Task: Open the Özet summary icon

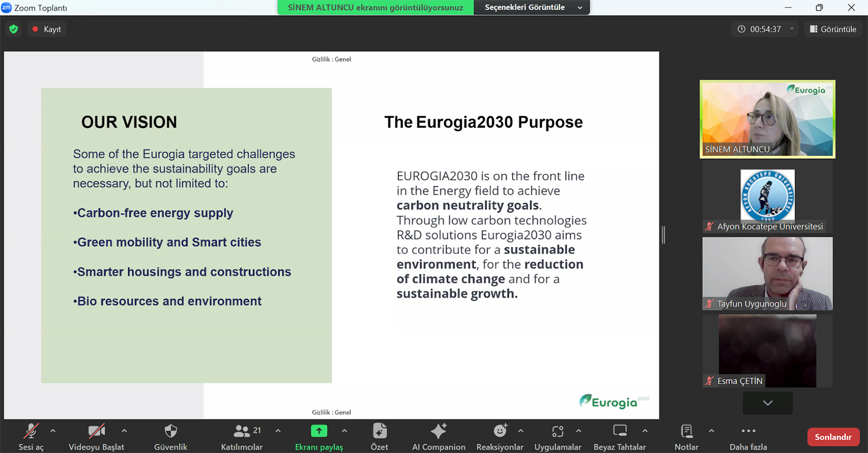Action: click(380, 431)
